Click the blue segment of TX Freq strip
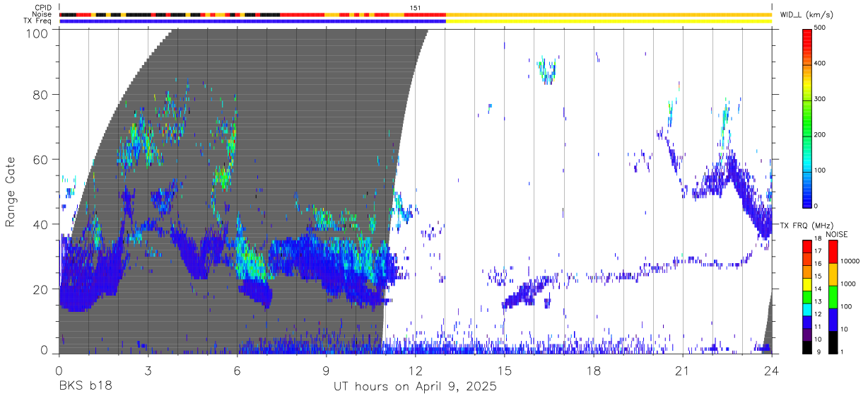868x401 pixels. point(252,21)
